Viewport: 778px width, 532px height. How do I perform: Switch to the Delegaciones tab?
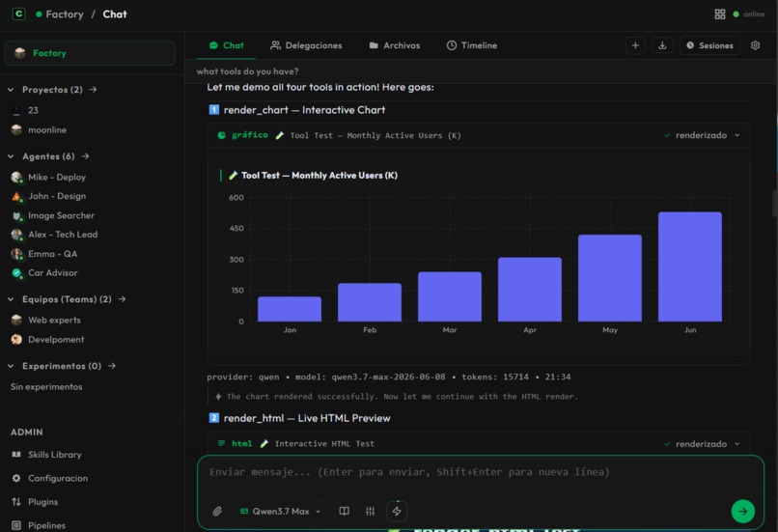point(306,45)
